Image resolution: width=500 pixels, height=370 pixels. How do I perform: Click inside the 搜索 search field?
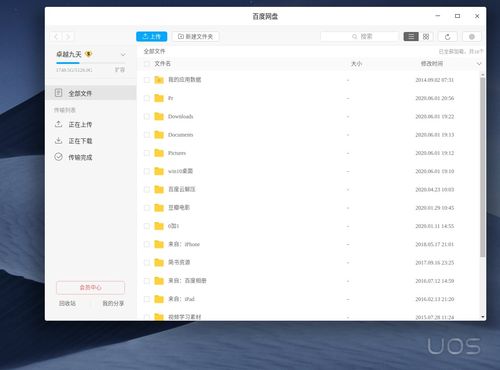(x=360, y=36)
